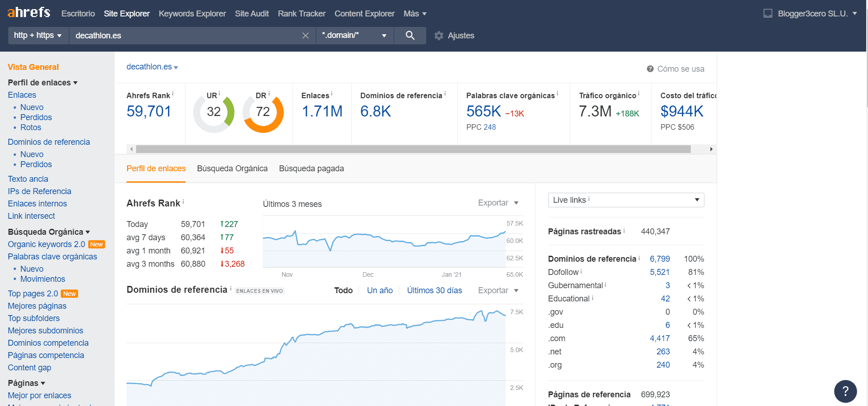Click the $944K traffic cost value
Screen dimensions: 868x406
[682, 111]
